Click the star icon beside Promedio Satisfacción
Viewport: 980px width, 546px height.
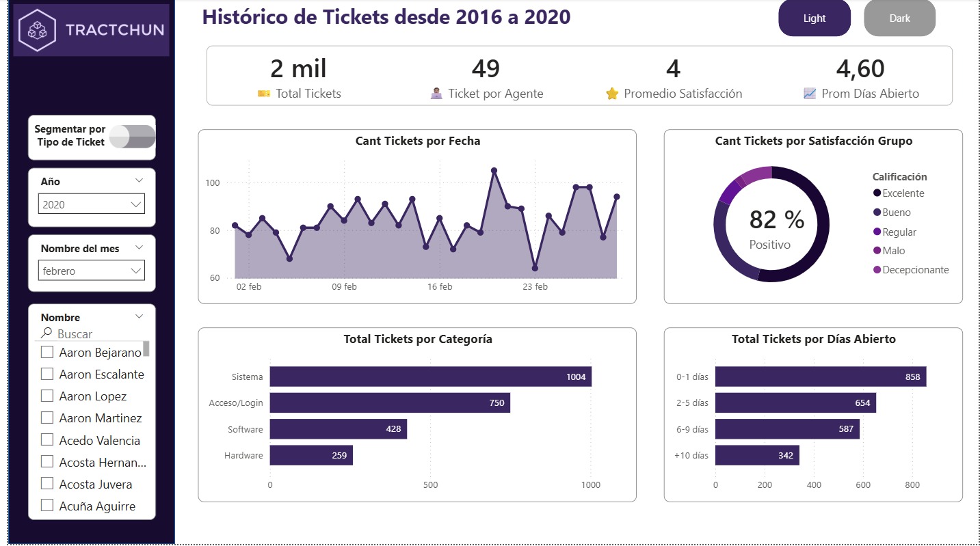click(x=612, y=94)
